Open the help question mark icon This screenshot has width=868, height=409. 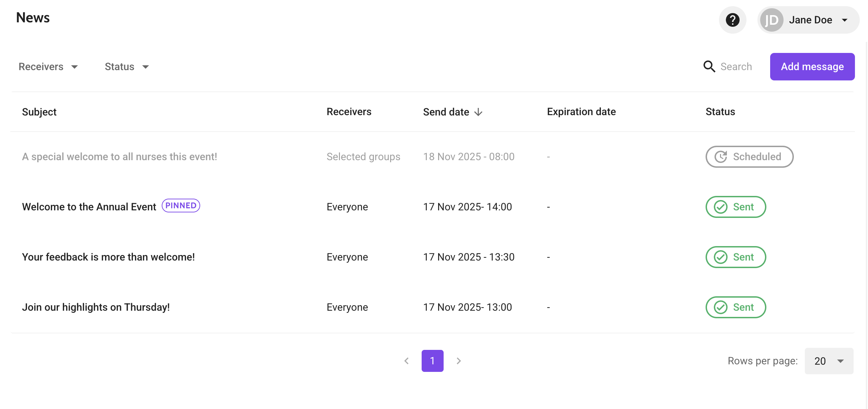coord(732,20)
